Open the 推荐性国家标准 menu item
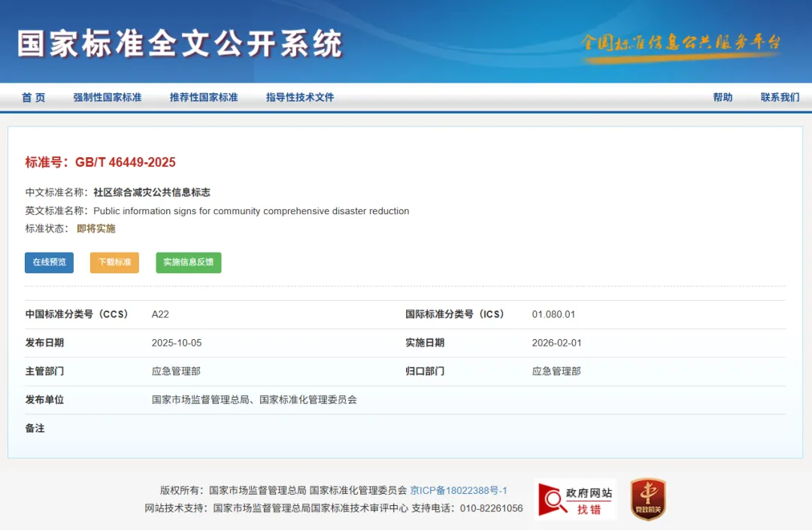The width and height of the screenshot is (812, 530). click(204, 97)
